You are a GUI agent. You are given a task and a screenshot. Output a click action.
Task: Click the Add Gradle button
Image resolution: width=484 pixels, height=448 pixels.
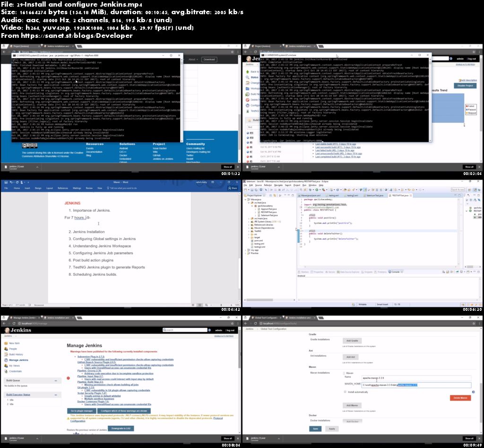click(352, 341)
